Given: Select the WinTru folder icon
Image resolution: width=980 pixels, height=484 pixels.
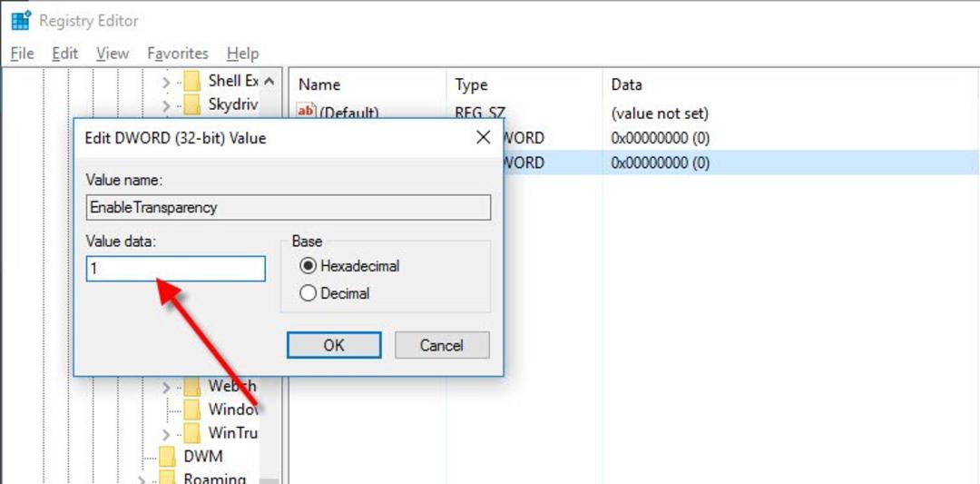Looking at the screenshot, I should pyautogui.click(x=191, y=432).
